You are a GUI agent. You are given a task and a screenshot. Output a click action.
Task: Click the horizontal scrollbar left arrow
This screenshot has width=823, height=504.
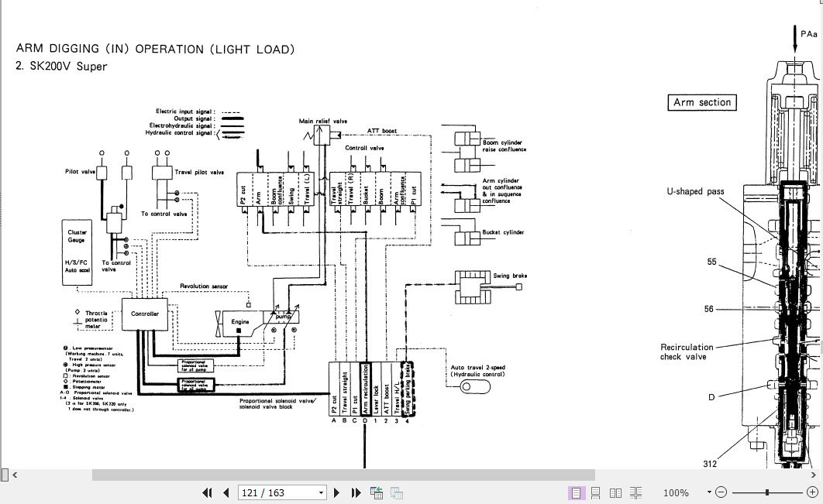click(15, 475)
